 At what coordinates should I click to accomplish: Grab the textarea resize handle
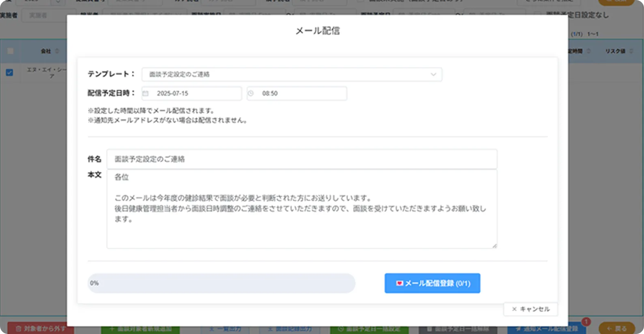(494, 246)
